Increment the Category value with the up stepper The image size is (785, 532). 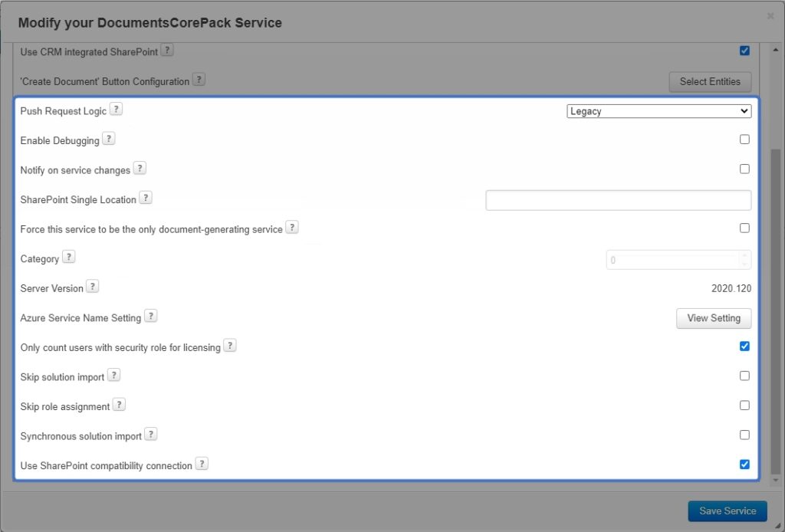744,256
